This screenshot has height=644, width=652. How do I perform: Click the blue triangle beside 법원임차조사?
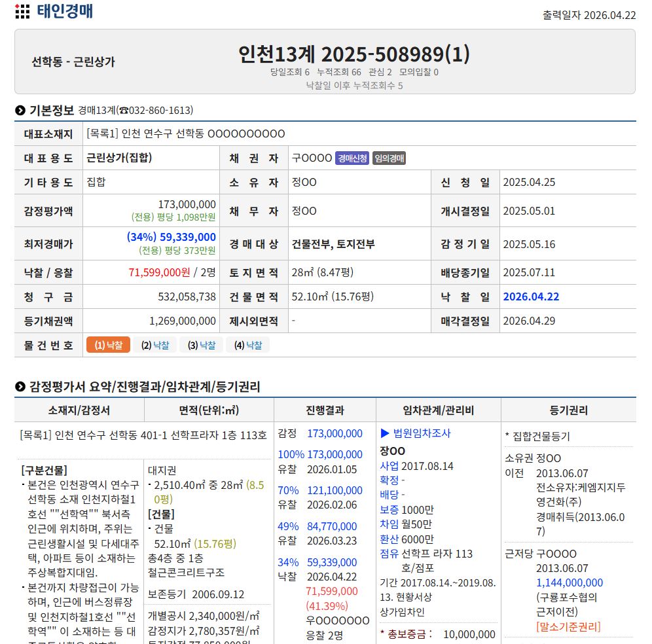[x=385, y=433]
